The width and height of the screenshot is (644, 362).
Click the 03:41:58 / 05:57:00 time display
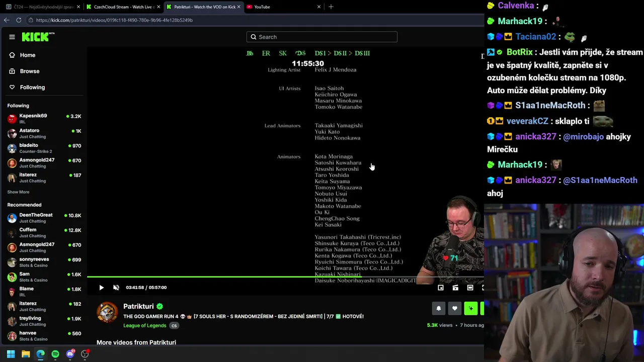click(146, 288)
